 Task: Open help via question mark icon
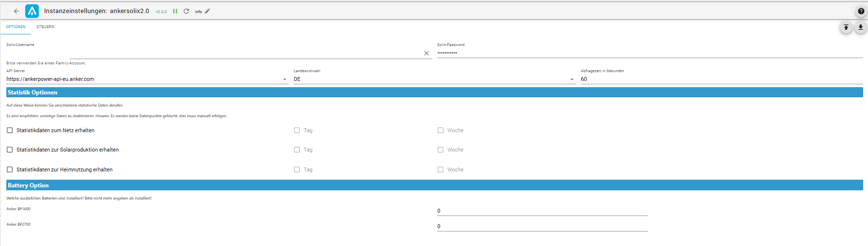(x=861, y=11)
